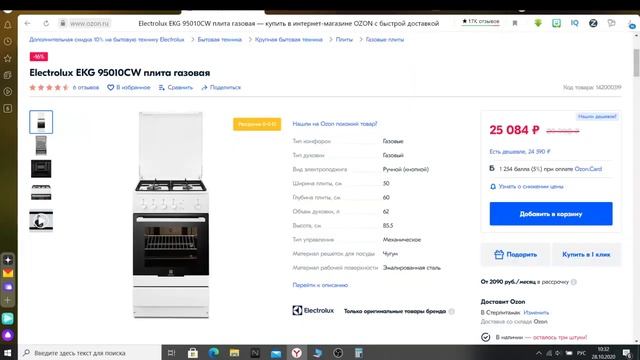This screenshot has width=640, height=360.
Task: Open Windows action center notification icon
Action: point(627,353)
